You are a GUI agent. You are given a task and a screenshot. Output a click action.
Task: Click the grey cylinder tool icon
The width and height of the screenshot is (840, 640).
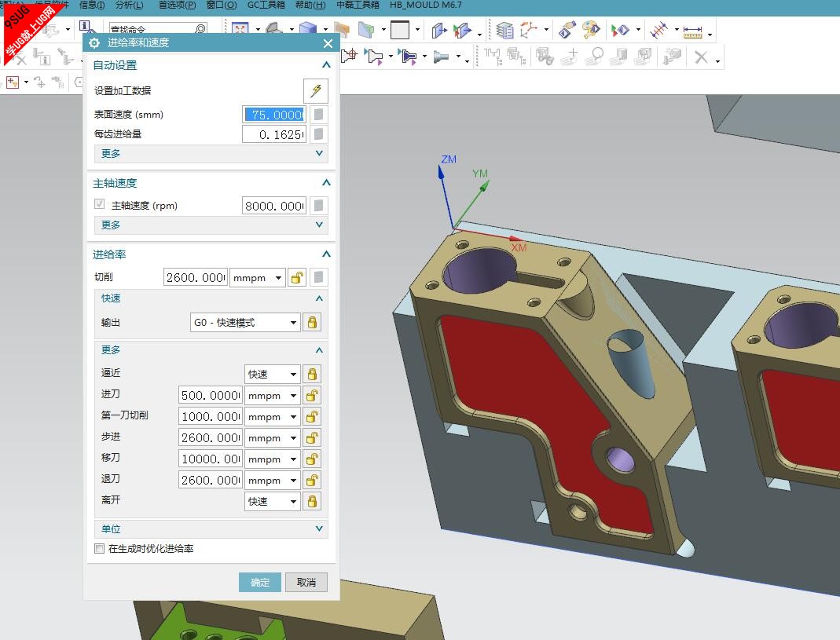tap(440, 56)
